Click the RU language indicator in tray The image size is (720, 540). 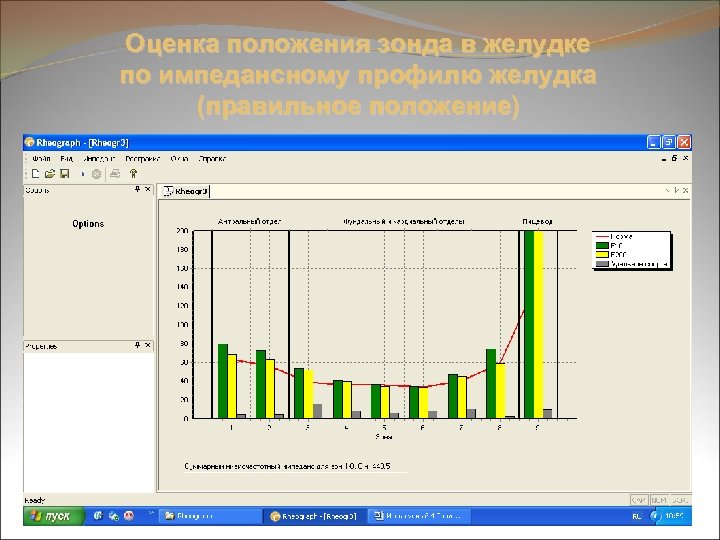coord(636,517)
